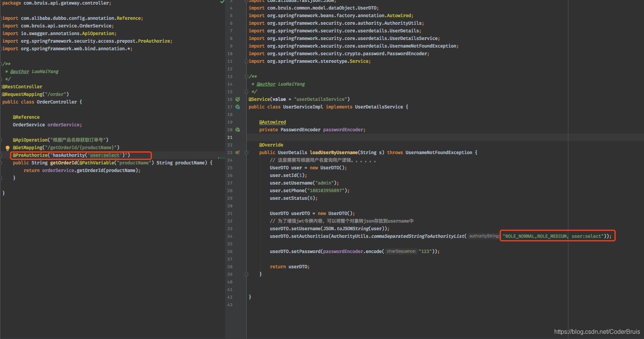The height and width of the screenshot is (339, 644).
Task: Click the @Override annotation
Action: pos(271,145)
